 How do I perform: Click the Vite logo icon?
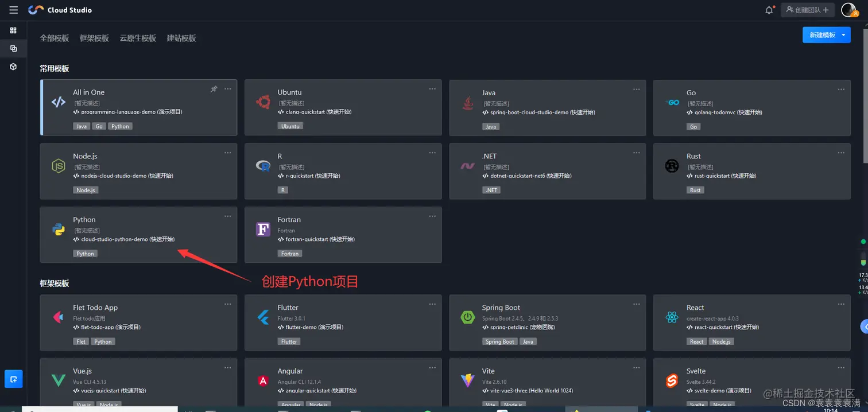pos(467,380)
